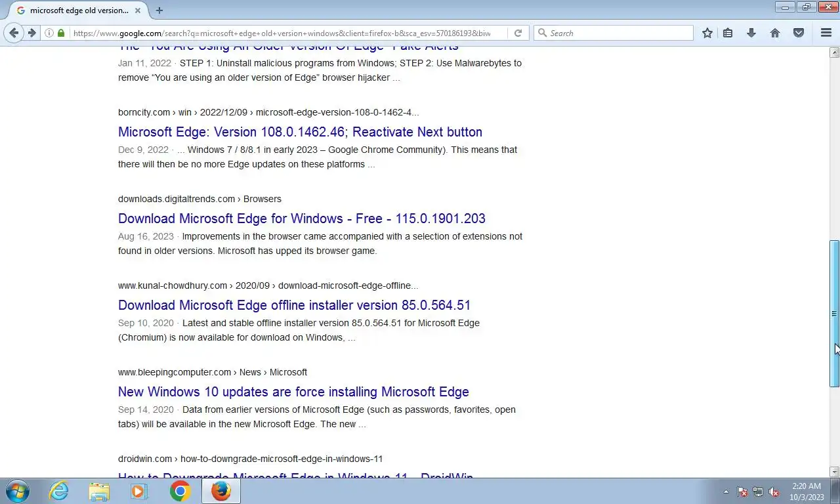Select the microsoft edge old version tab
The image size is (840, 504).
coord(77,10)
